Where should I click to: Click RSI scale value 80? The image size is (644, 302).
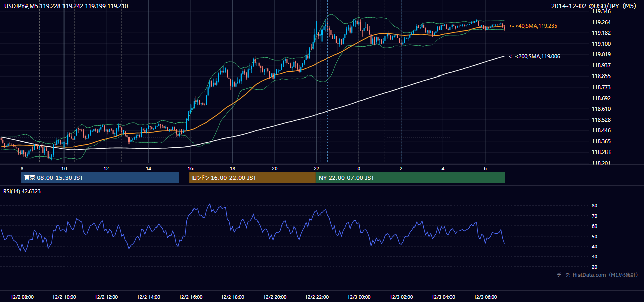[594, 206]
